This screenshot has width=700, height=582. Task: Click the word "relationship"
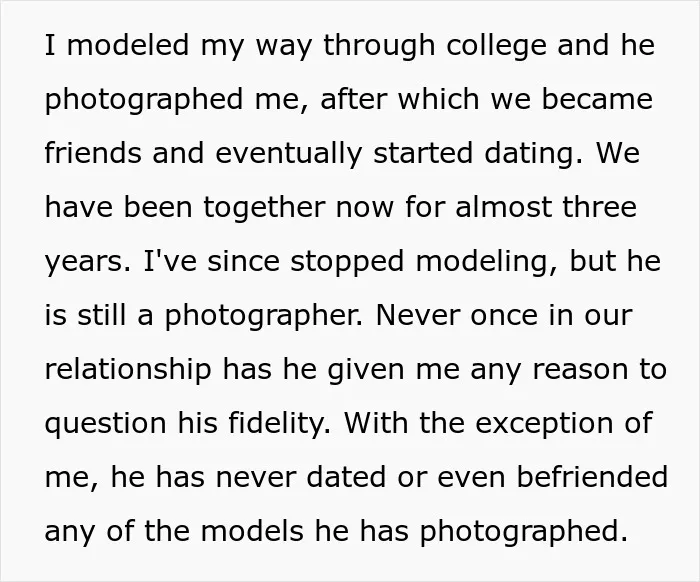tap(128, 370)
